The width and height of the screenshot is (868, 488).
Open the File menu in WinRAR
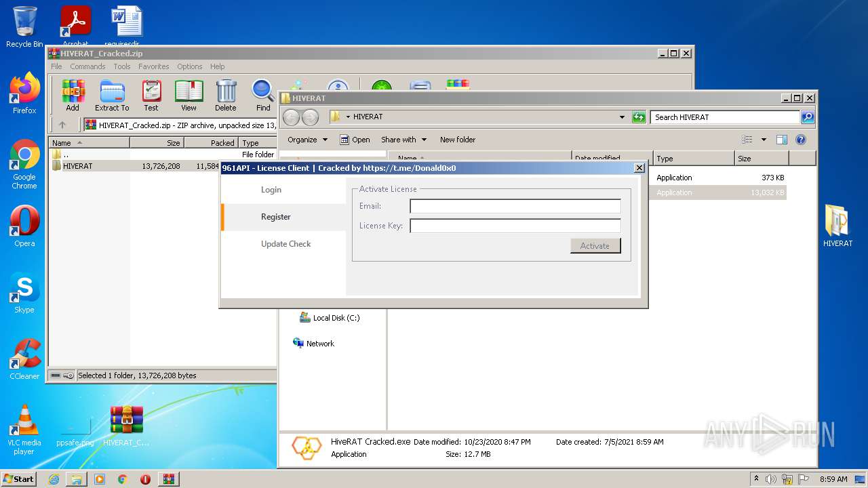point(56,66)
